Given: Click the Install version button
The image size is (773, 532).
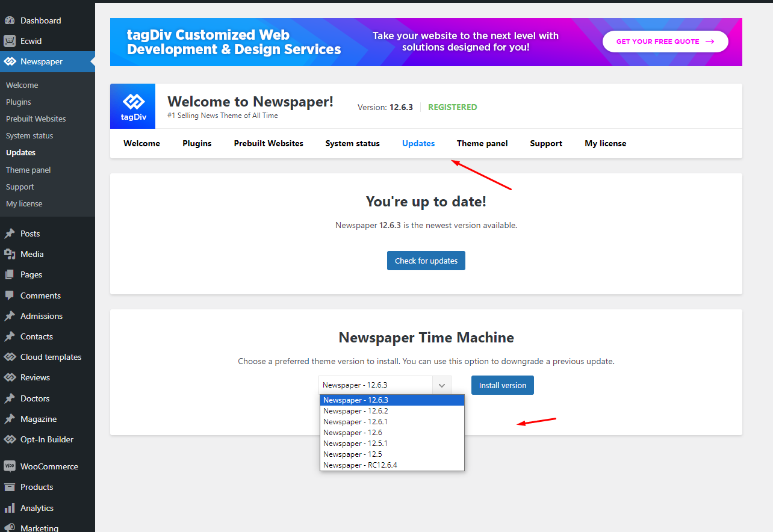Looking at the screenshot, I should (x=503, y=385).
